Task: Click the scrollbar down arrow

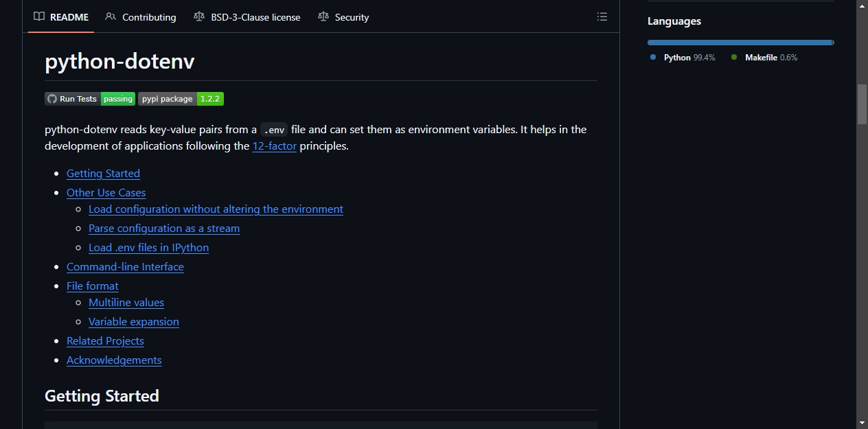Action: click(862, 423)
